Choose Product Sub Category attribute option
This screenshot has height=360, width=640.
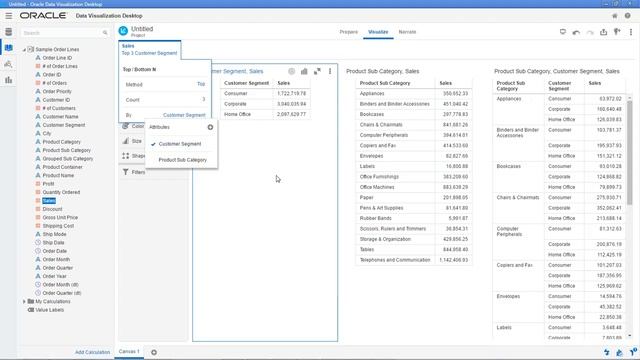click(x=182, y=160)
